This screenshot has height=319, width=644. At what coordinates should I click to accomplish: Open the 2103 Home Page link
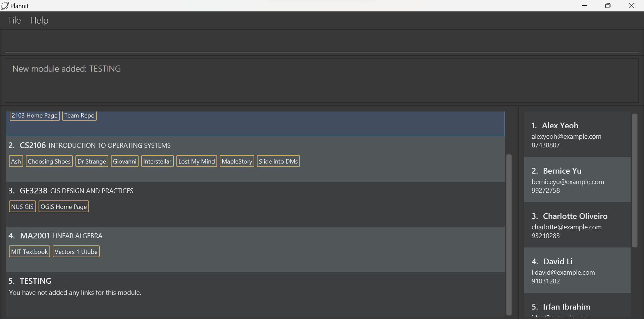(x=35, y=116)
